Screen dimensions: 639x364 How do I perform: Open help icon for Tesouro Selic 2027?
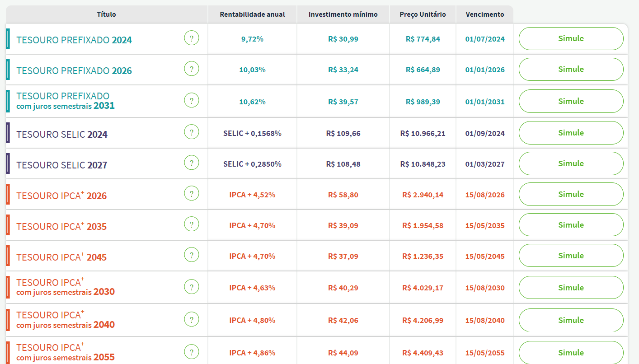point(192,163)
